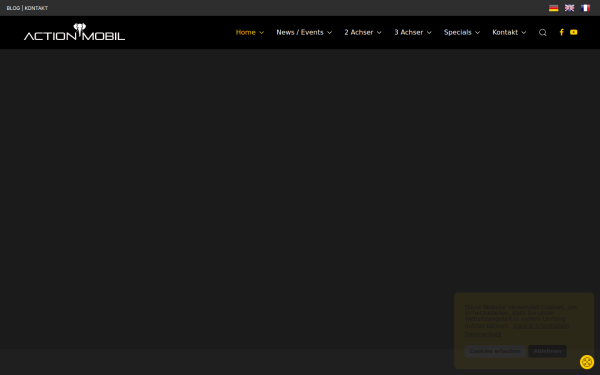Expand the 2 Achser dropdown arrow
Screen dimensions: 600x375
pyautogui.click(x=379, y=33)
